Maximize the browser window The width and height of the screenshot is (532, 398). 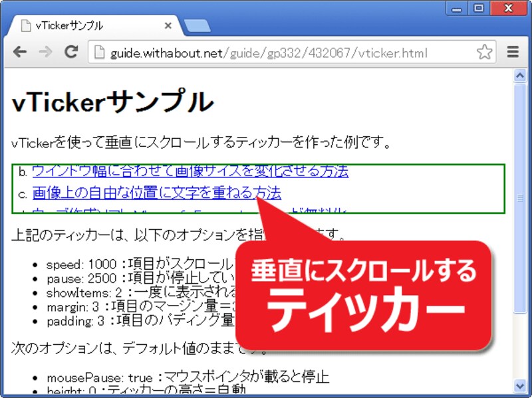coord(477,8)
